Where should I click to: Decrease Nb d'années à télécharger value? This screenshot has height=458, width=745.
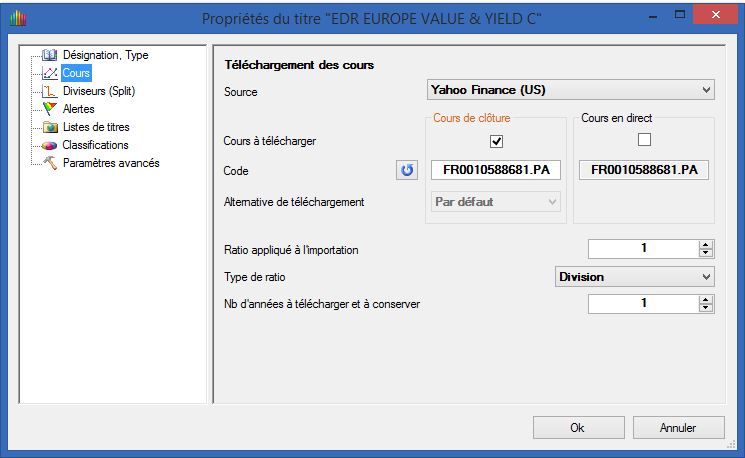pos(706,307)
